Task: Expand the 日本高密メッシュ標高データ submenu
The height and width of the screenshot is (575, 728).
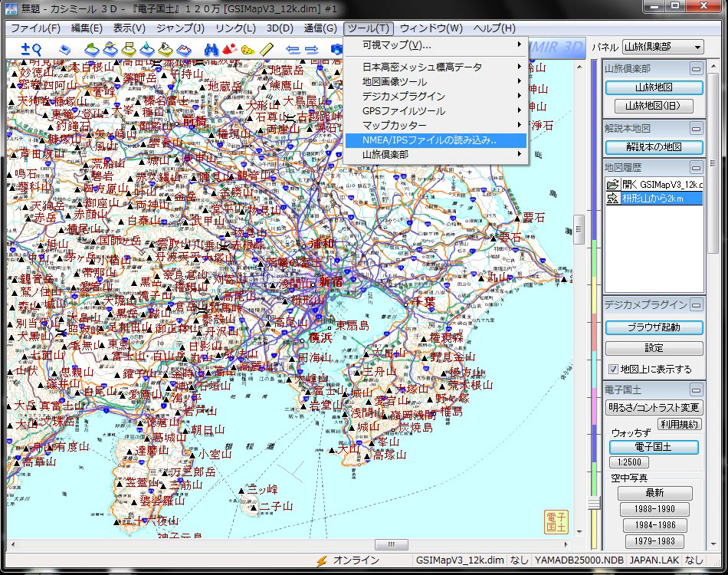Action: [x=436, y=67]
